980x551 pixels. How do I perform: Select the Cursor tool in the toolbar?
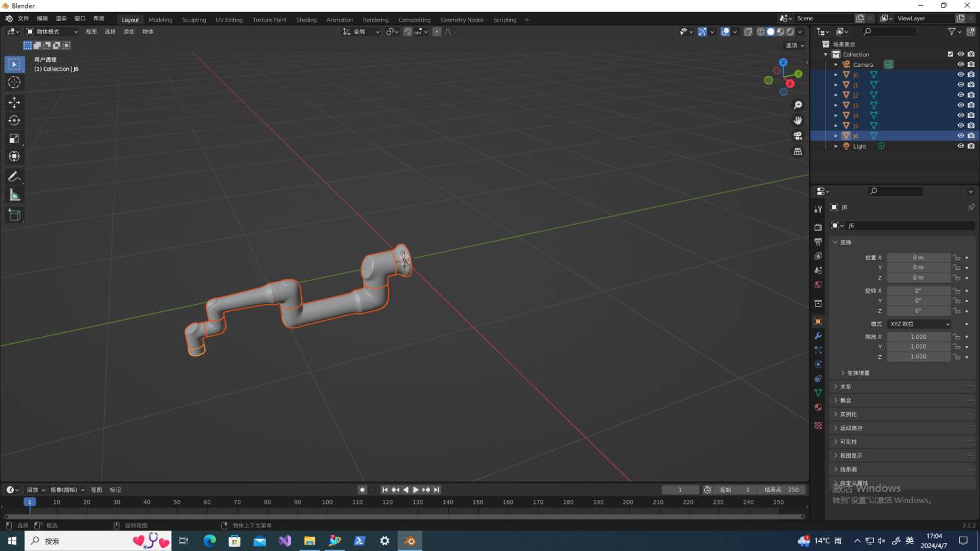14,83
